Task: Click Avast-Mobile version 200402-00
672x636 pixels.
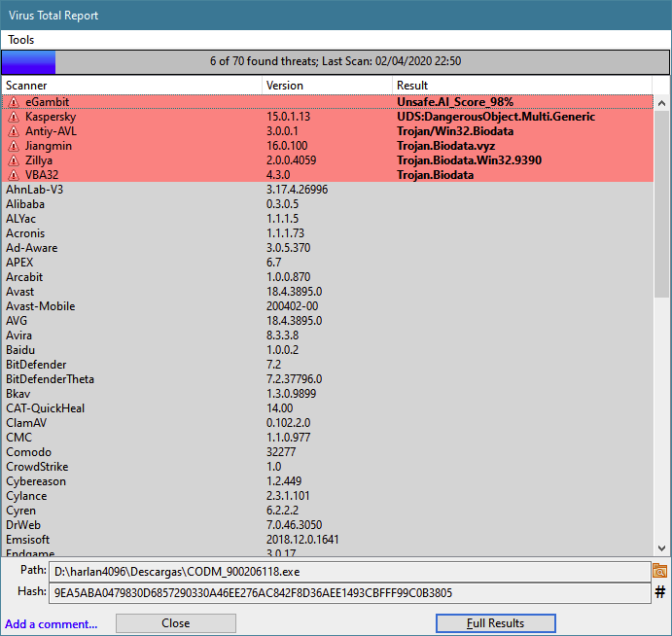Action: (293, 306)
